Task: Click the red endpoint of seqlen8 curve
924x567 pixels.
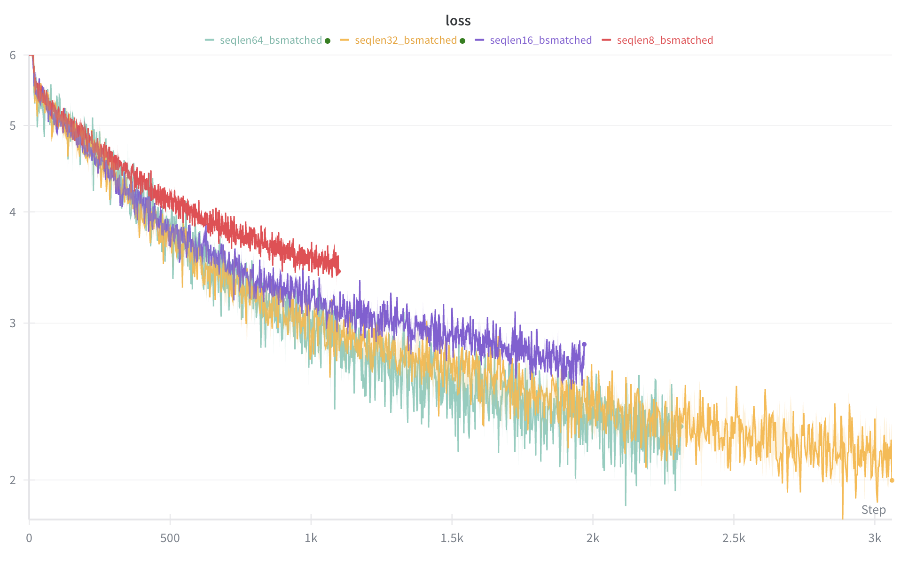Action: pos(338,272)
